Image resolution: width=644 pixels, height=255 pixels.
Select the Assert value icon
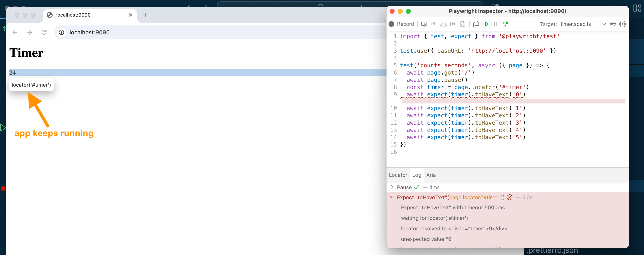point(453,24)
